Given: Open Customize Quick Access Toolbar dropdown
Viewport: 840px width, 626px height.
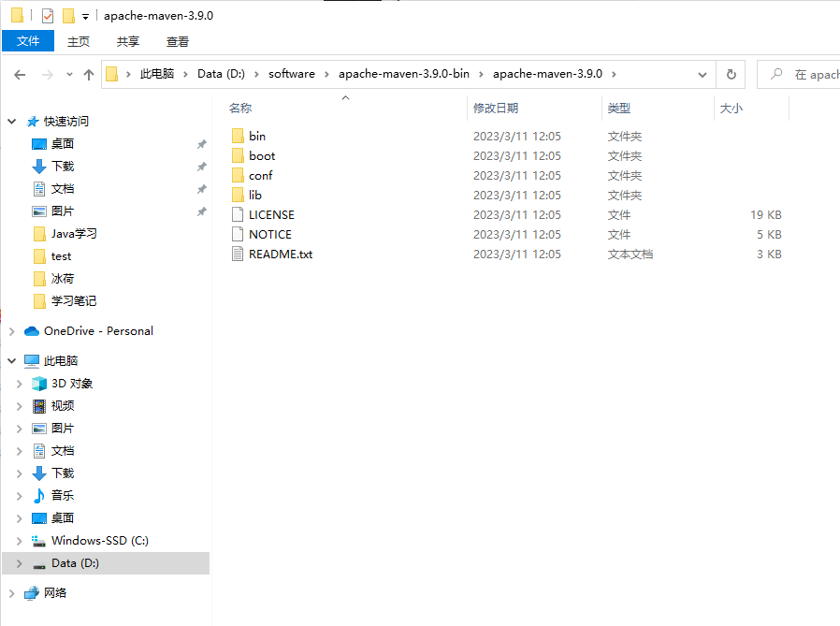Looking at the screenshot, I should [x=85, y=17].
